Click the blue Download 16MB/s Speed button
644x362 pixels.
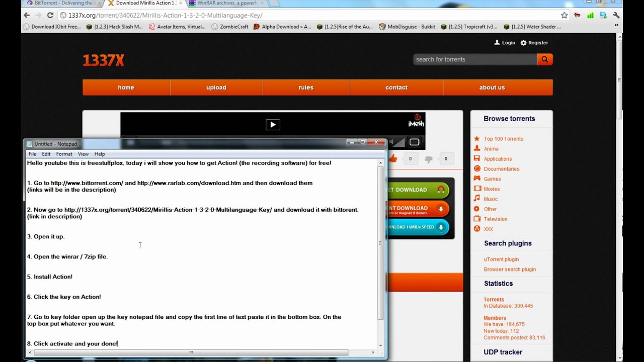(418, 227)
